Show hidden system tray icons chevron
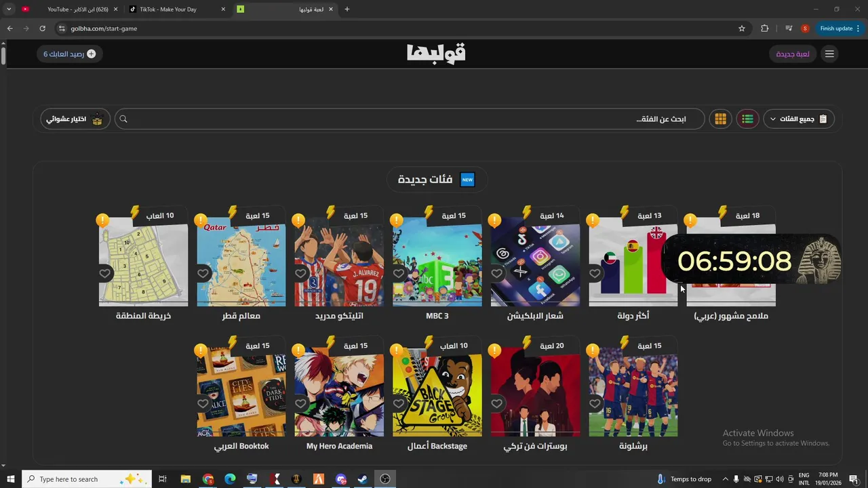The width and height of the screenshot is (868, 488). [x=726, y=479]
